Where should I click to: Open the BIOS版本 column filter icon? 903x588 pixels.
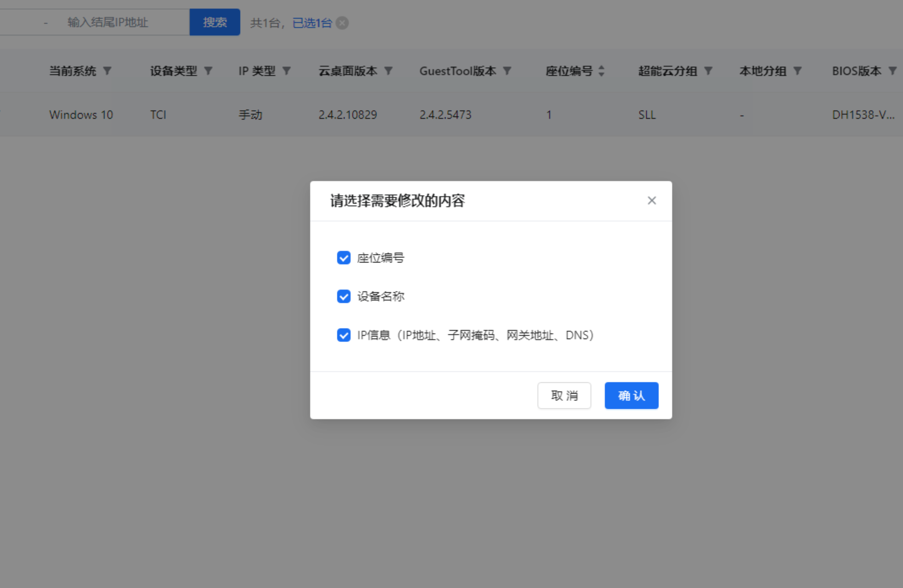tap(893, 71)
